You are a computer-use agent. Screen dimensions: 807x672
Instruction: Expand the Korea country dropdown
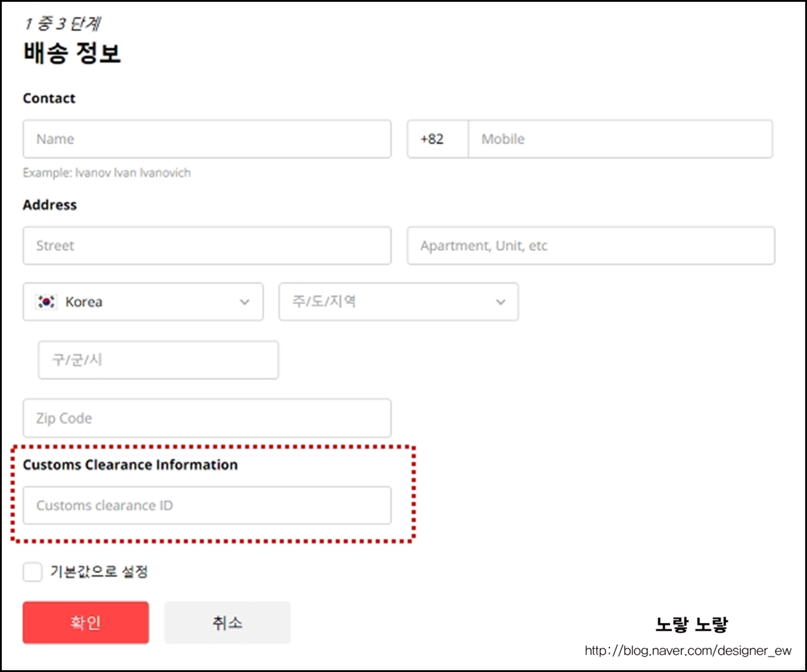pyautogui.click(x=143, y=302)
